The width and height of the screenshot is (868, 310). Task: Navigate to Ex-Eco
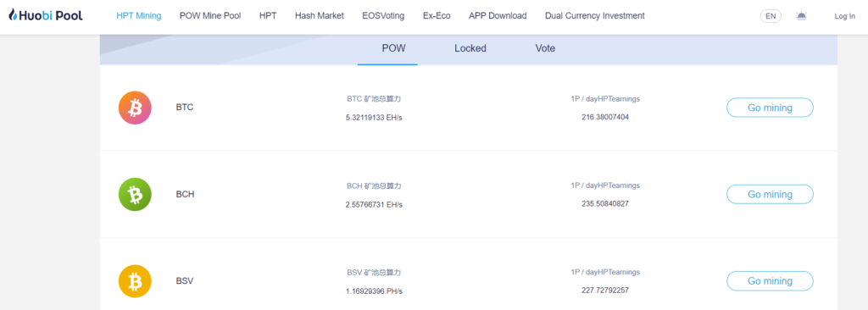[437, 16]
